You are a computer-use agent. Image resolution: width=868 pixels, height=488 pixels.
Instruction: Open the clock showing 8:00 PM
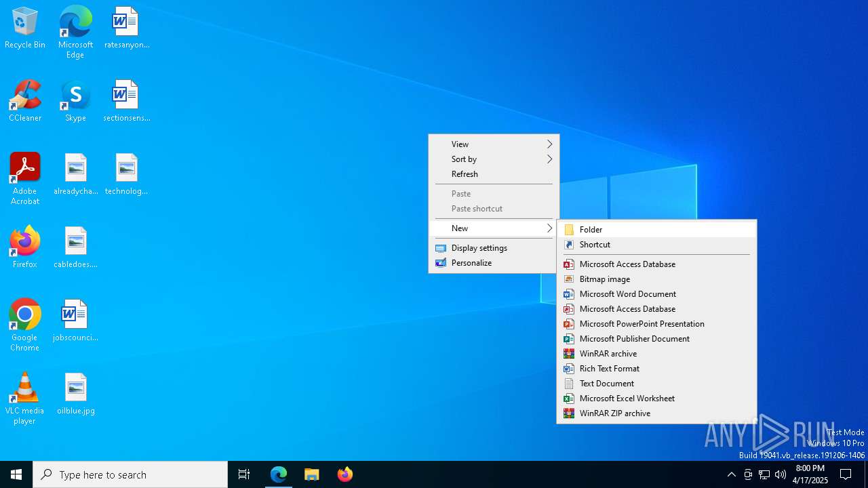(810, 474)
